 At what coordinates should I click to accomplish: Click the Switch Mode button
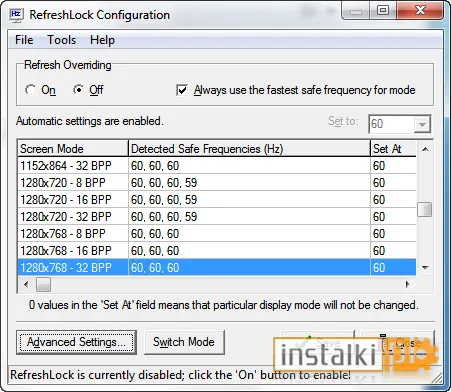(184, 342)
